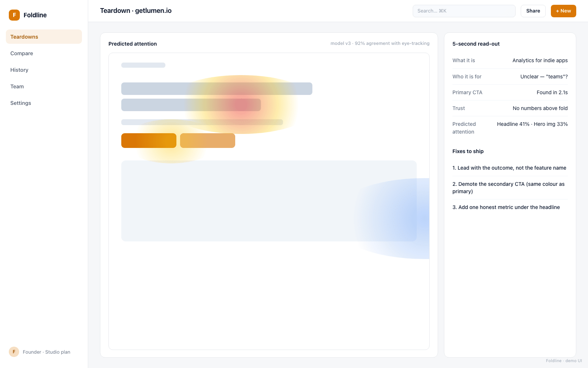The image size is (588, 368).
Task: Click the Predicted attention heading
Action: point(133,44)
